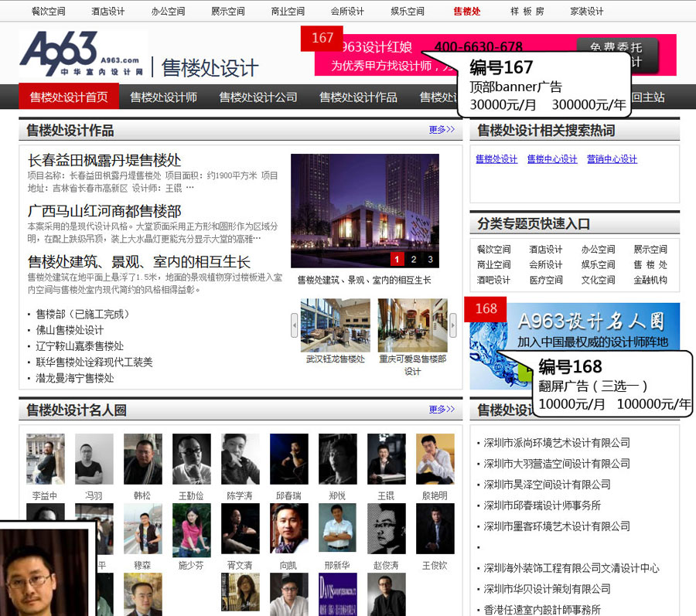The width and height of the screenshot is (696, 616).
Task: Open designer photo of 赵俊涛
Action: (387, 529)
